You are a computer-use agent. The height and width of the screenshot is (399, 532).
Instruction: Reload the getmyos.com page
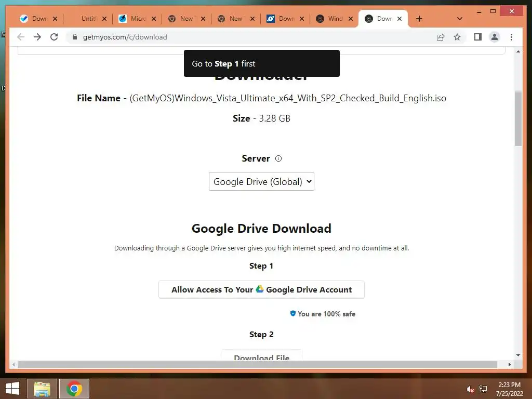tap(54, 37)
